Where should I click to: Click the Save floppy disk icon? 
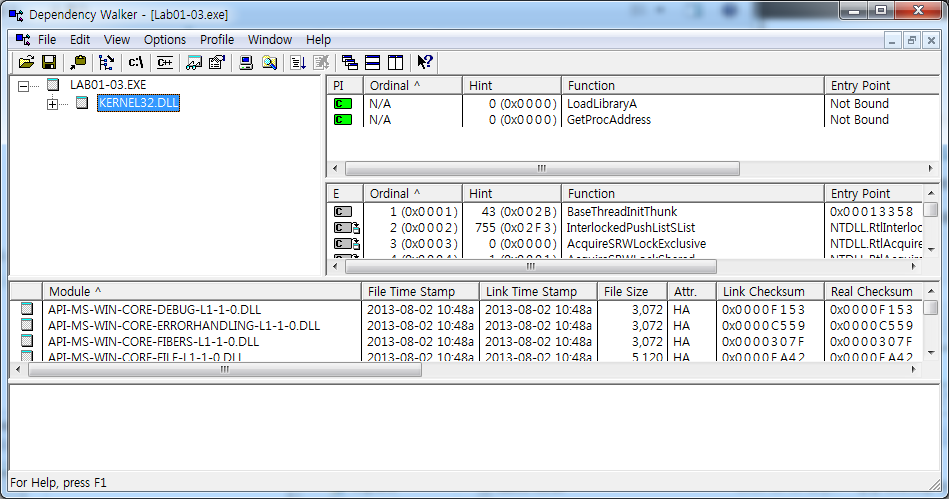(48, 62)
